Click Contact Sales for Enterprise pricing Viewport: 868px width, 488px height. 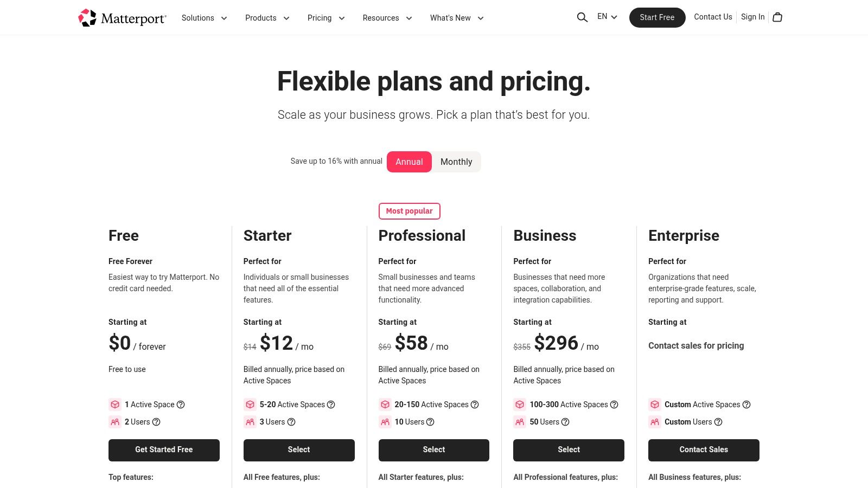[704, 450]
